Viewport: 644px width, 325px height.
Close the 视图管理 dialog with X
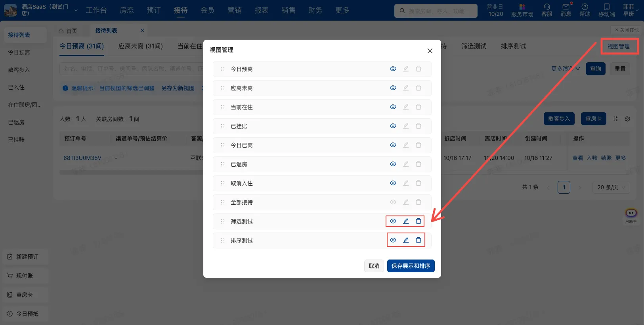[x=430, y=51]
